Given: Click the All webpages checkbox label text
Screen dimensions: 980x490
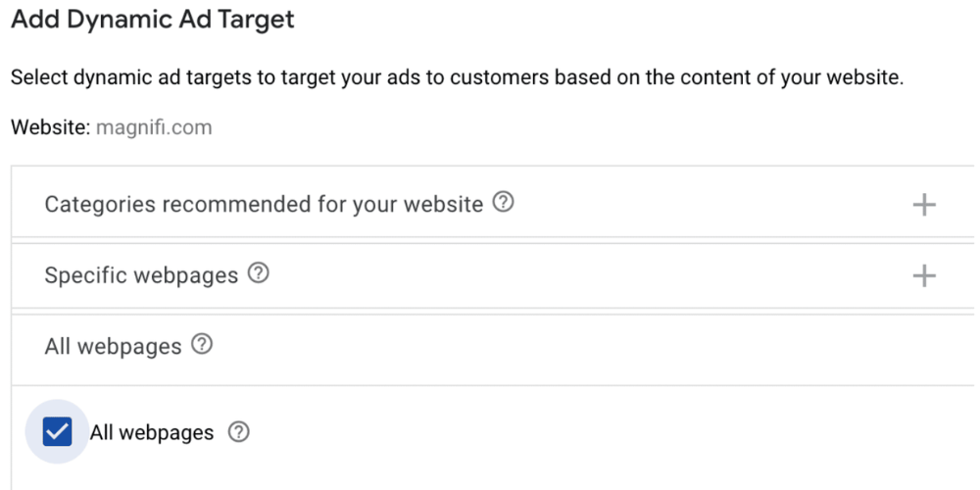Looking at the screenshot, I should click(x=152, y=432).
